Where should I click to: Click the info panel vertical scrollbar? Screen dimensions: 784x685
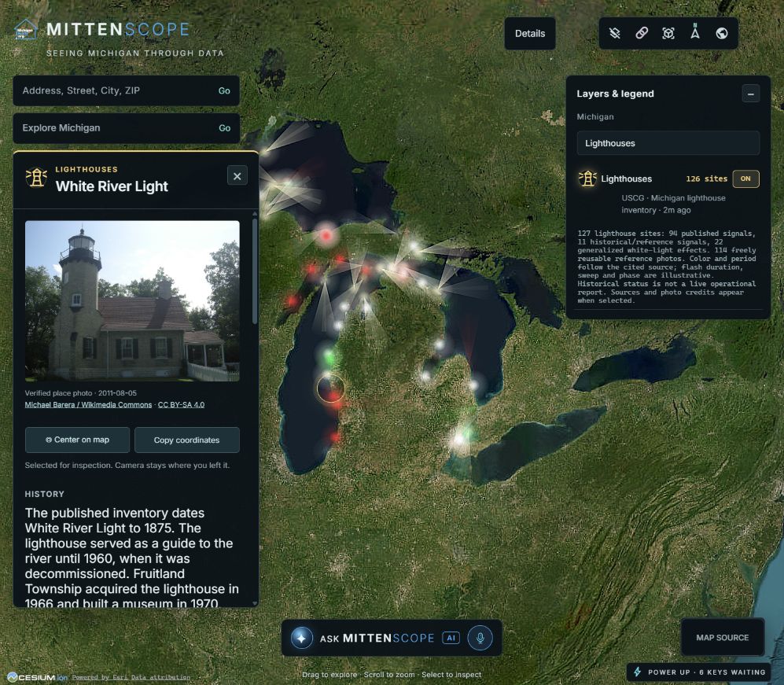pos(255,271)
